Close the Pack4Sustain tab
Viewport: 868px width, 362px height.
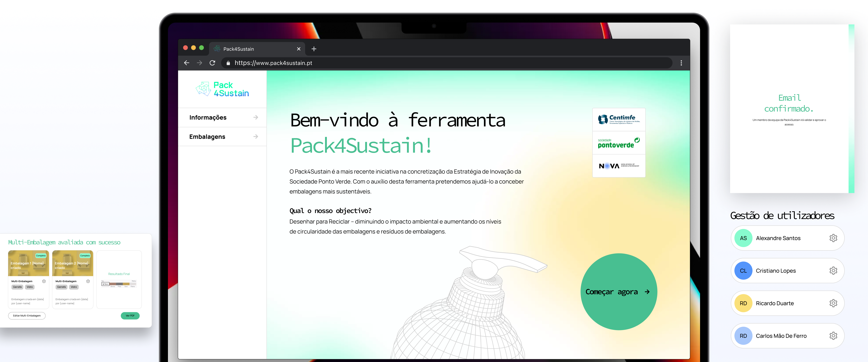click(x=299, y=49)
